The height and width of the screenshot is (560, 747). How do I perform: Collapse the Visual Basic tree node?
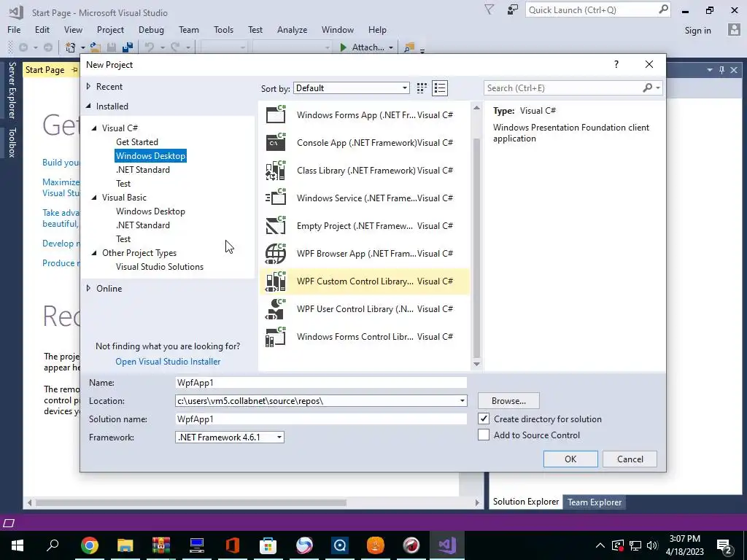[x=94, y=197]
